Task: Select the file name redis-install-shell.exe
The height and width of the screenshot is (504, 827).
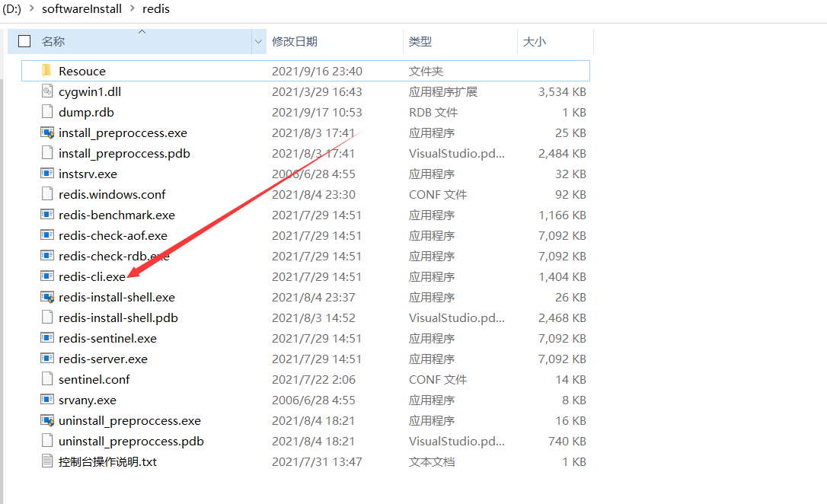Action: 117,298
